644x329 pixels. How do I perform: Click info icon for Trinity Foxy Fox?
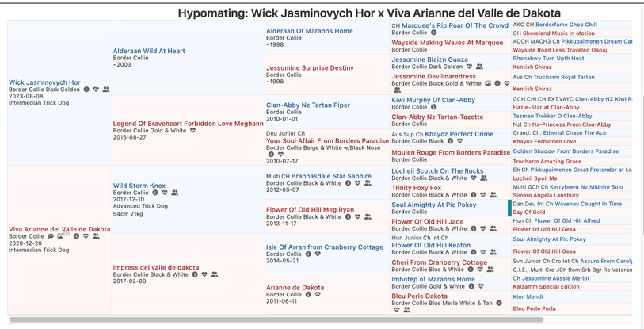pyautogui.click(x=474, y=195)
